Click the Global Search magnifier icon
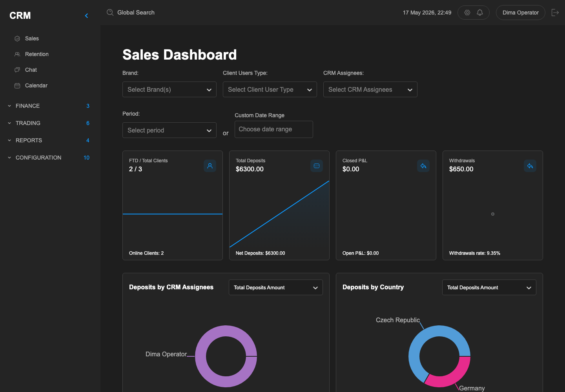565x392 pixels. pos(110,13)
